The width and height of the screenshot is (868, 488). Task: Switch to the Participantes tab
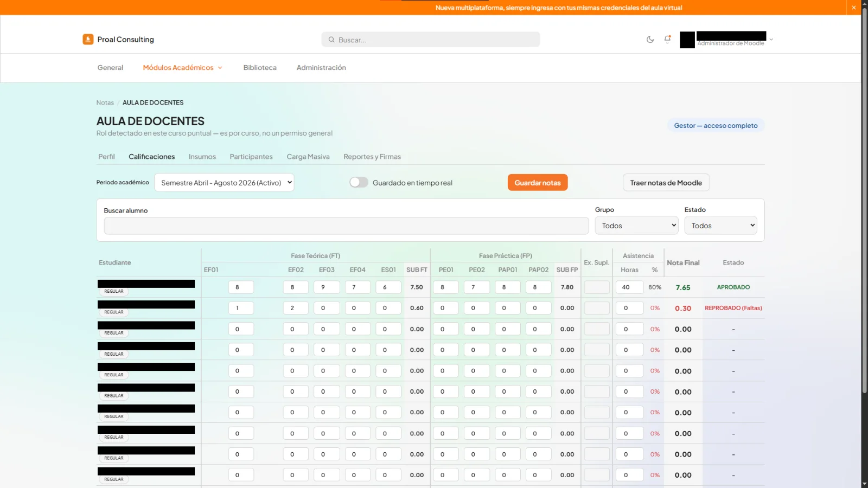pos(251,157)
